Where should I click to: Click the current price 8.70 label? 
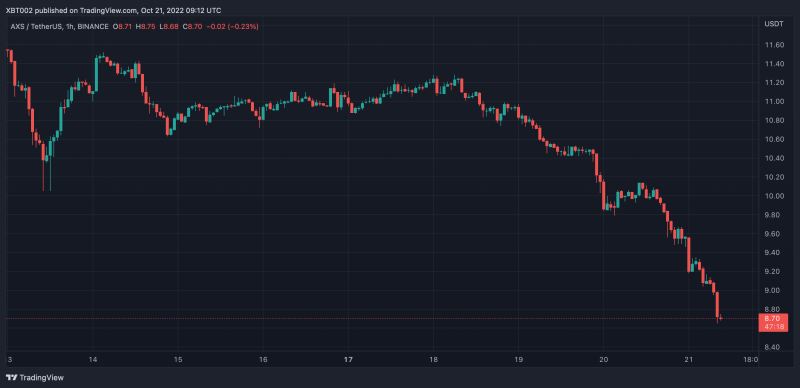point(774,319)
